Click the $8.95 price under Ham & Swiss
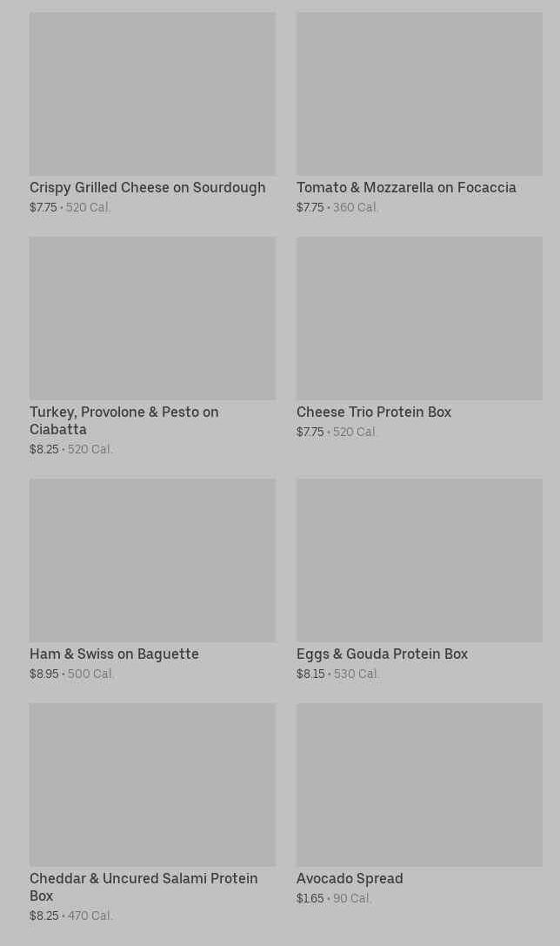Image resolution: width=560 pixels, height=946 pixels. pyautogui.click(x=44, y=674)
